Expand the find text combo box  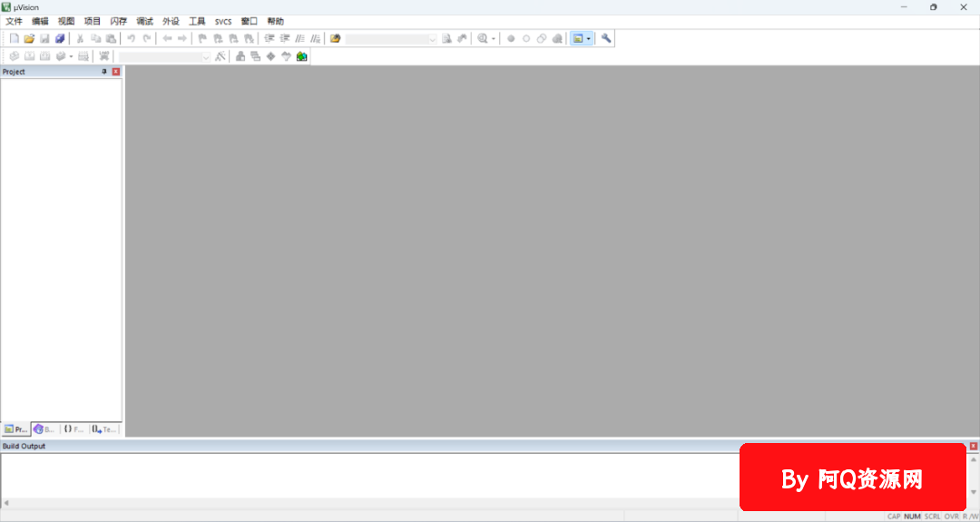(x=432, y=39)
